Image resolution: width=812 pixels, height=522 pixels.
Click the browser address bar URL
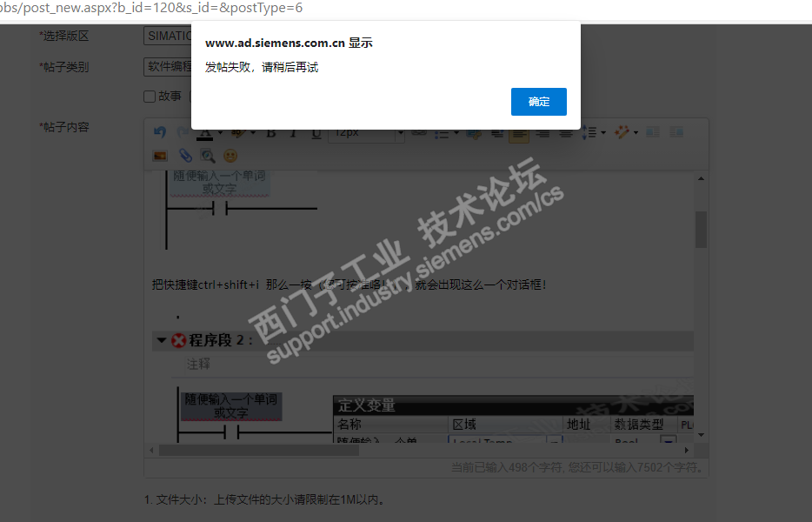point(151,8)
